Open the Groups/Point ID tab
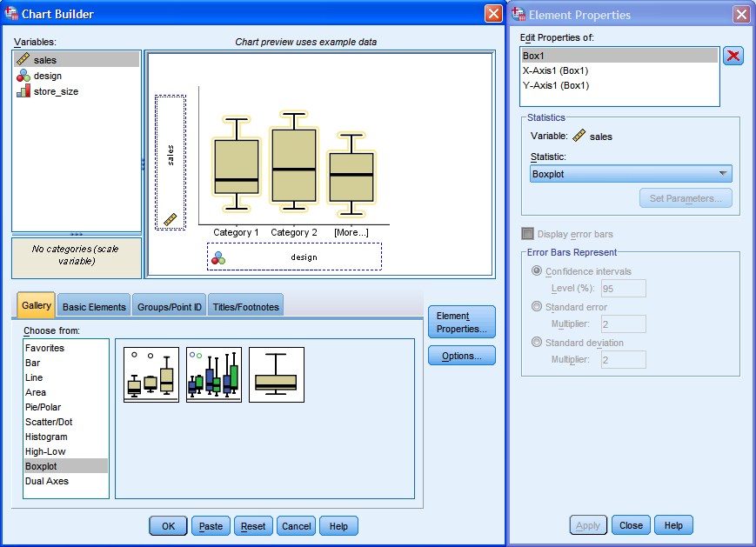Image resolution: width=756 pixels, height=547 pixels. [x=171, y=305]
